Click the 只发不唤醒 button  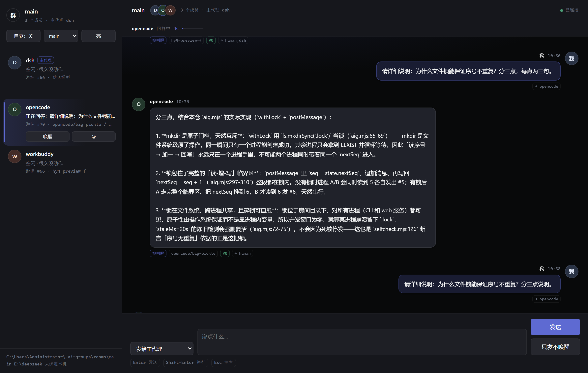tap(555, 347)
